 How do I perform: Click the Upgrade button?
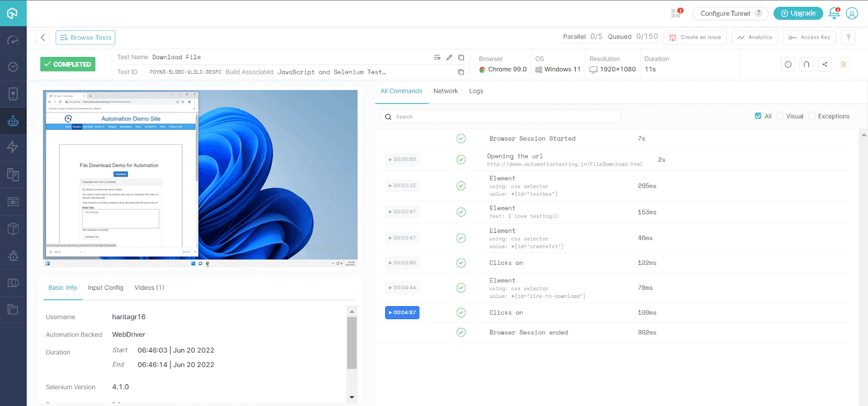(798, 14)
